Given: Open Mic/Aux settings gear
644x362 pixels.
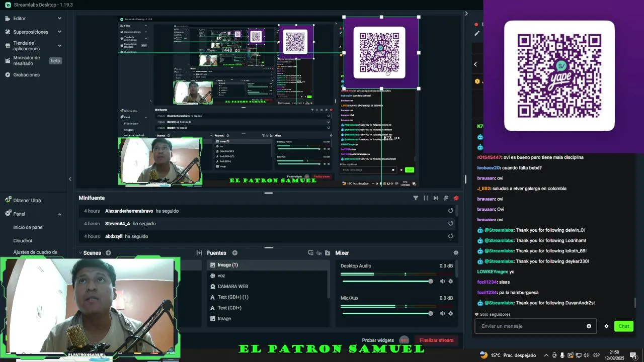Looking at the screenshot, I should pos(450,313).
